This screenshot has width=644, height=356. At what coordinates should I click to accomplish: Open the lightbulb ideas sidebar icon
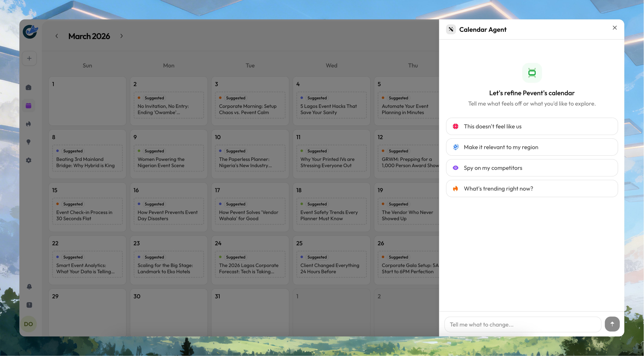tap(28, 142)
